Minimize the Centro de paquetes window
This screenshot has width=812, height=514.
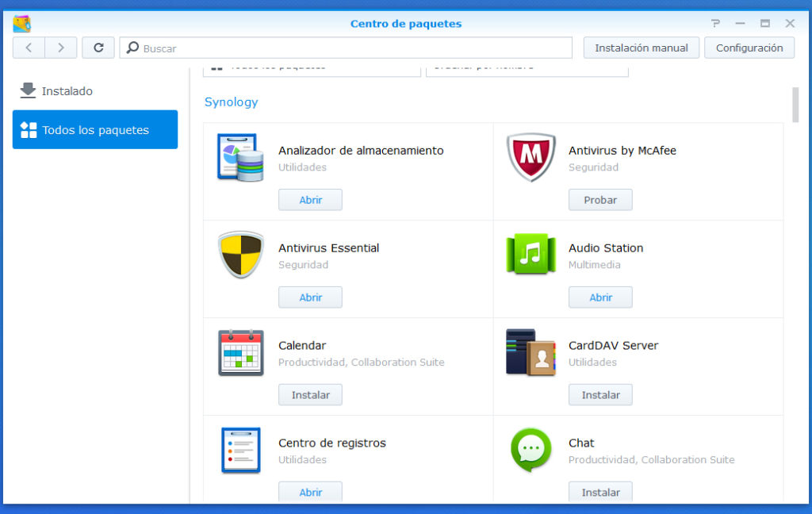coord(740,23)
